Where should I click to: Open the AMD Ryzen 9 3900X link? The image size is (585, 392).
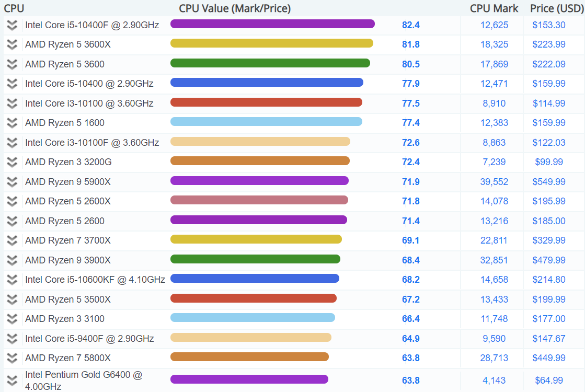pyautogui.click(x=68, y=260)
